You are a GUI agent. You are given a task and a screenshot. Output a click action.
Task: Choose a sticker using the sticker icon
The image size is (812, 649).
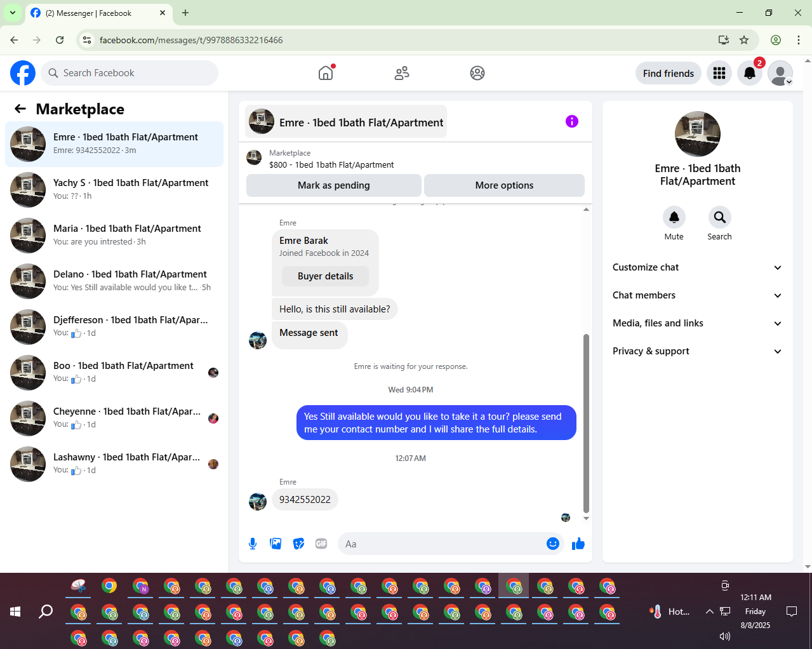click(298, 544)
